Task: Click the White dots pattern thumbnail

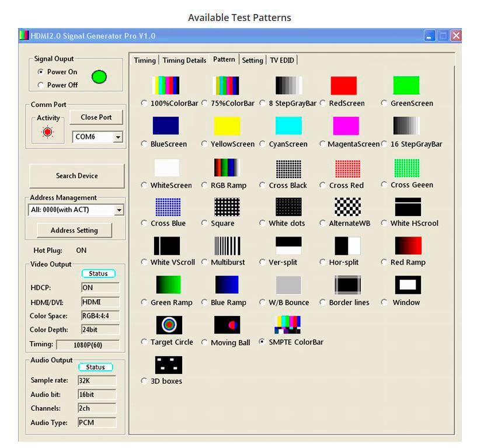Action: coord(288,207)
